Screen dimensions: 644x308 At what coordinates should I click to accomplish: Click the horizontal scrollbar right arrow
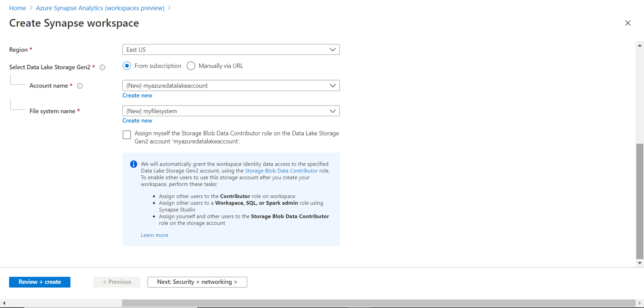coord(640,303)
